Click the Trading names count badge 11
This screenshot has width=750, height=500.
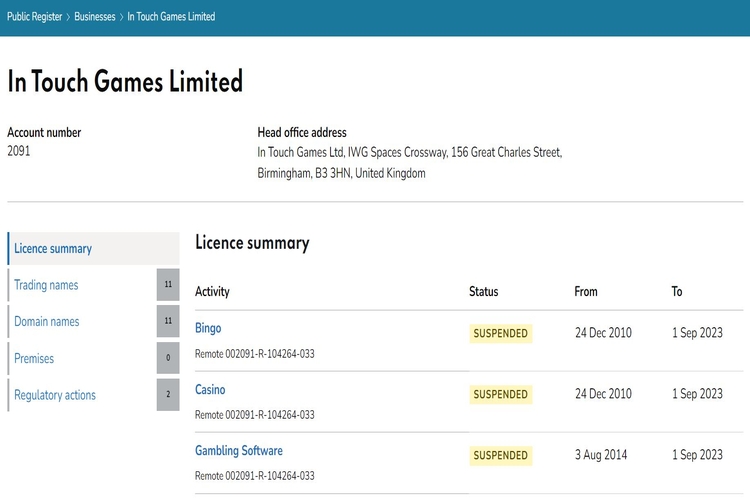coord(168,284)
